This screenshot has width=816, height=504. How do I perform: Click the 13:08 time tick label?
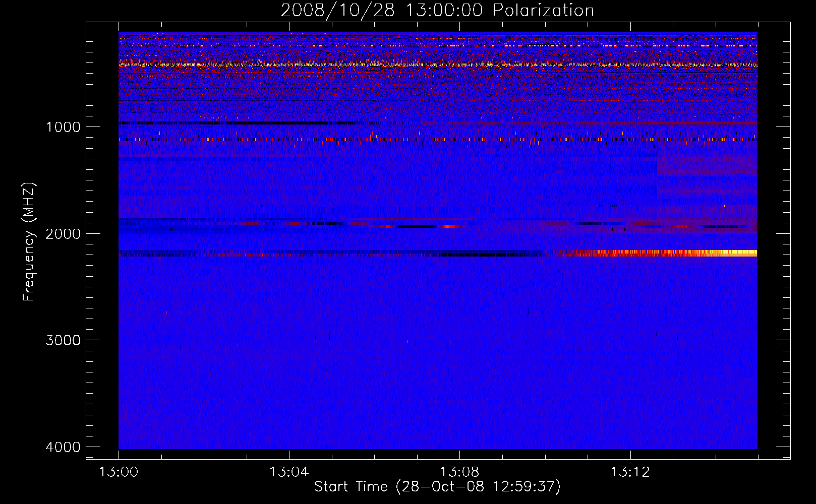[x=459, y=472]
